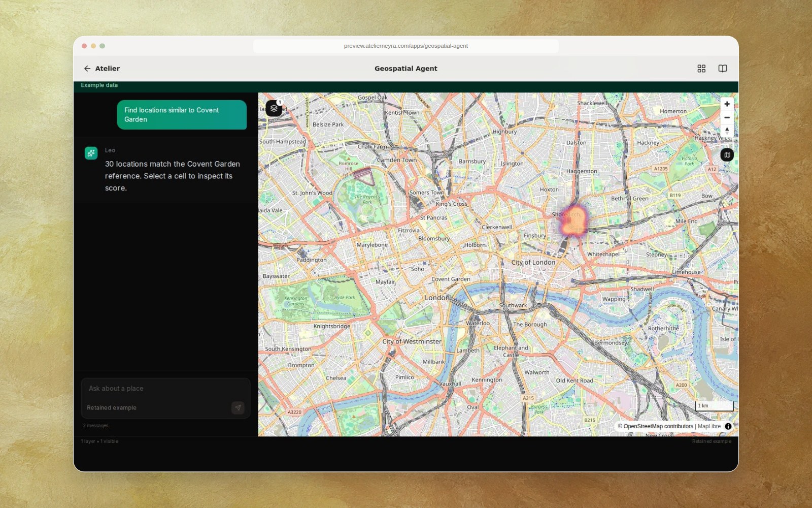Click the Covent Garden map label
Image resolution: width=812 pixels, height=508 pixels.
click(x=451, y=279)
